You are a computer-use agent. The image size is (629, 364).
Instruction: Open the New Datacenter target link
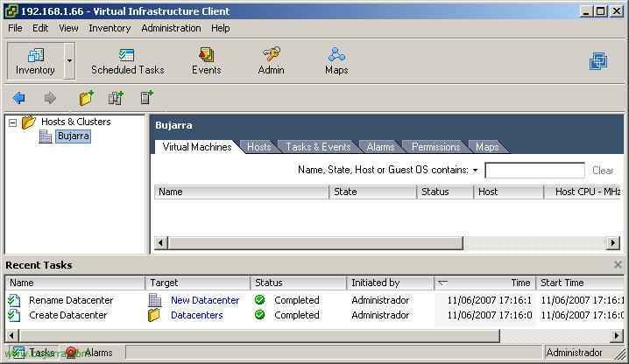coord(205,300)
